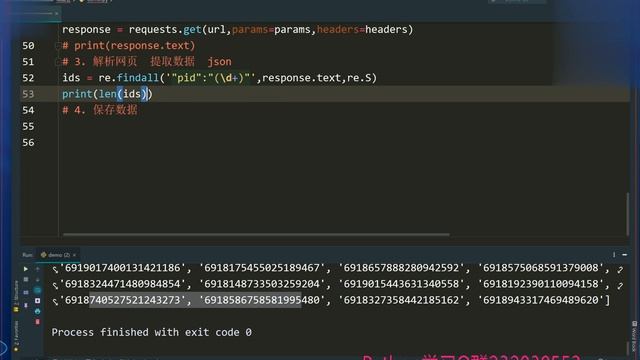The height and width of the screenshot is (360, 640).
Task: Click the editor horizontal scrollbar
Action: click(256, 235)
